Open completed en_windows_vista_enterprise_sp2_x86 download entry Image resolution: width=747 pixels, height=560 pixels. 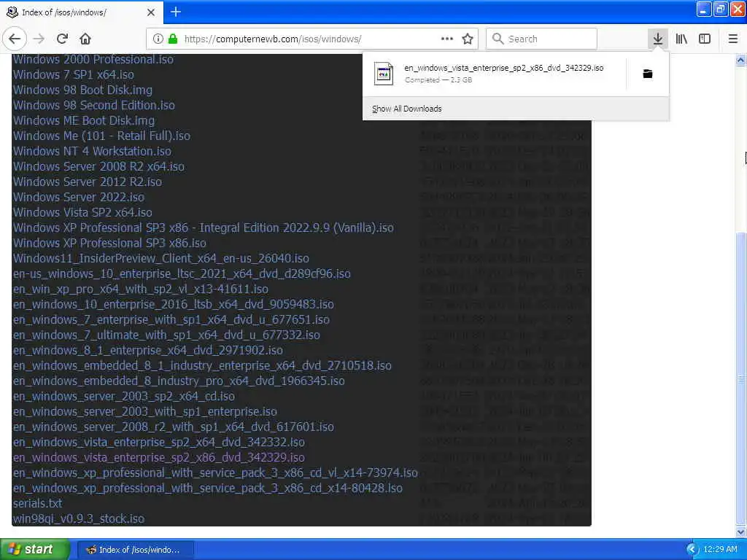coord(494,74)
